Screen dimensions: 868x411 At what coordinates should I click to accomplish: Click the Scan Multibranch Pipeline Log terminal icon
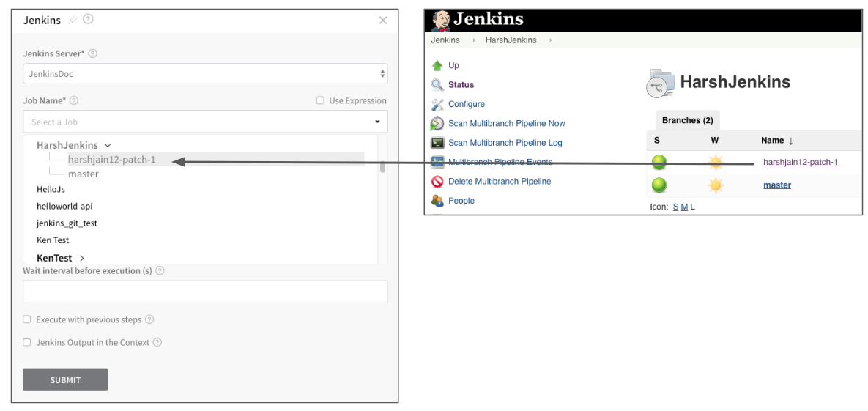(437, 143)
